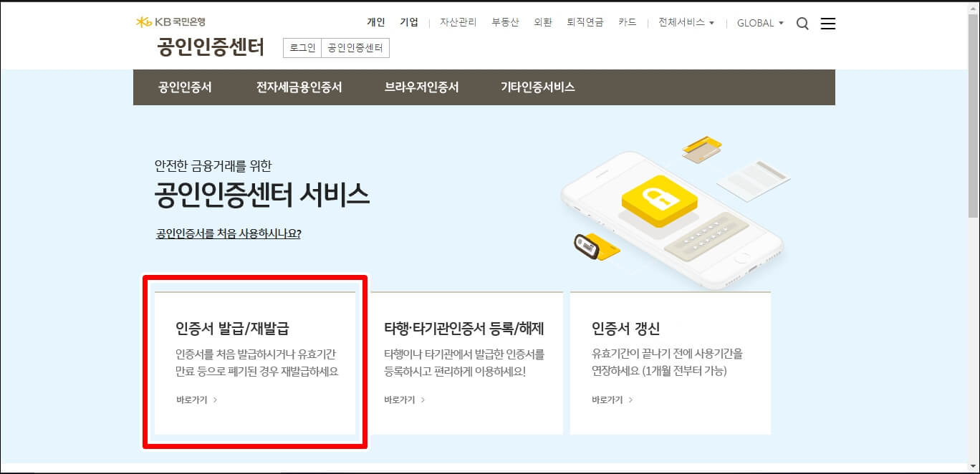The width and height of the screenshot is (980, 474).
Task: Open the 퇴직연금 menu
Action: tap(585, 22)
